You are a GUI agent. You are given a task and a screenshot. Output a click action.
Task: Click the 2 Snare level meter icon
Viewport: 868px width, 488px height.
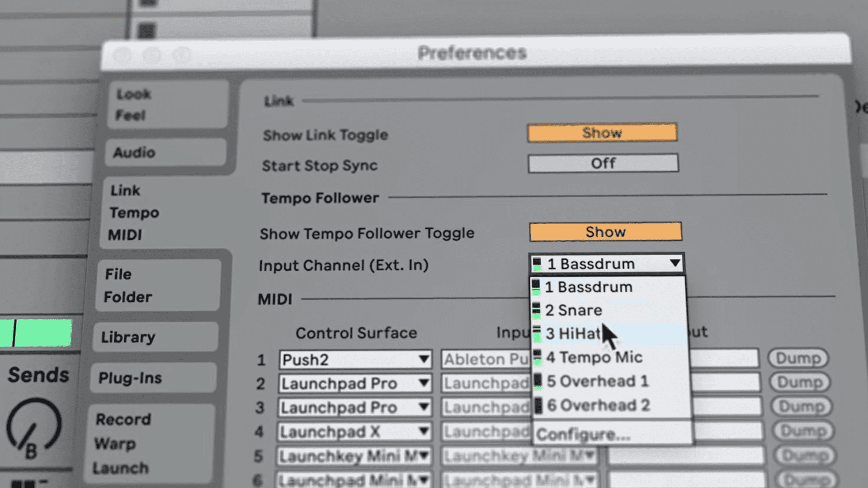click(536, 311)
